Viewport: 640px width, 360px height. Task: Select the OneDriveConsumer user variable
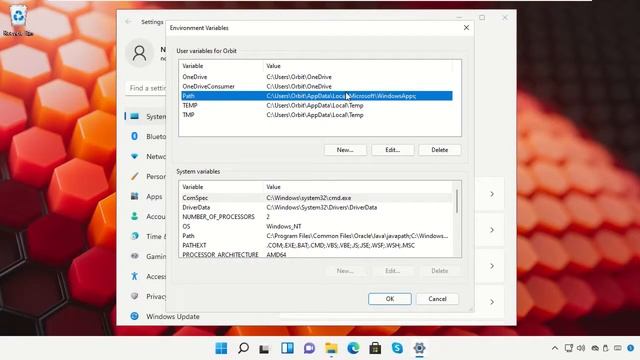coord(317,86)
